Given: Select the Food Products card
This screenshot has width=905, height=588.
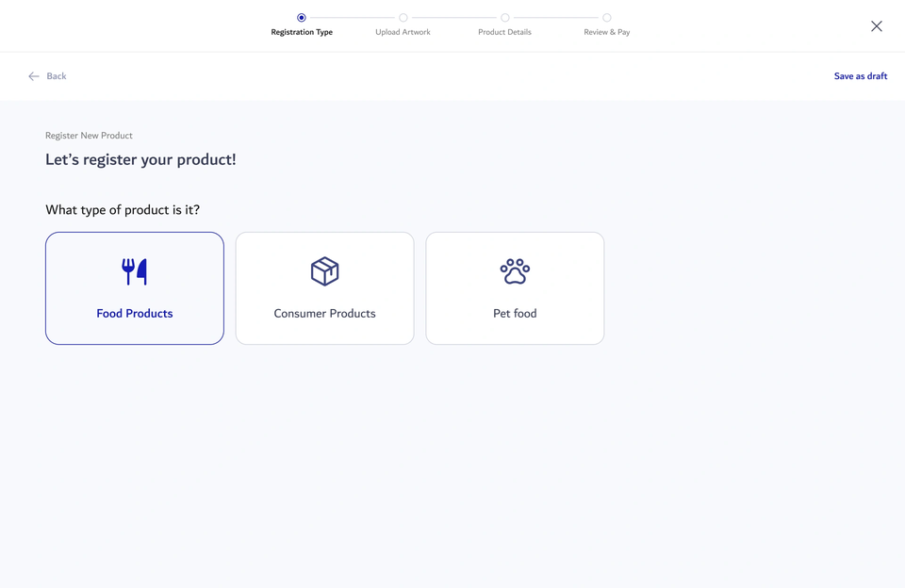Looking at the screenshot, I should [x=135, y=288].
